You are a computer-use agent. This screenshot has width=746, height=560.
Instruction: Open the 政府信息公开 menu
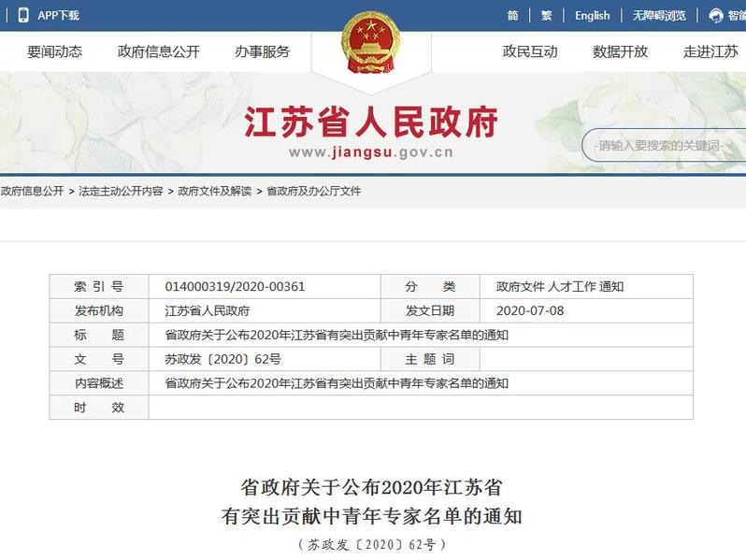pos(158,51)
